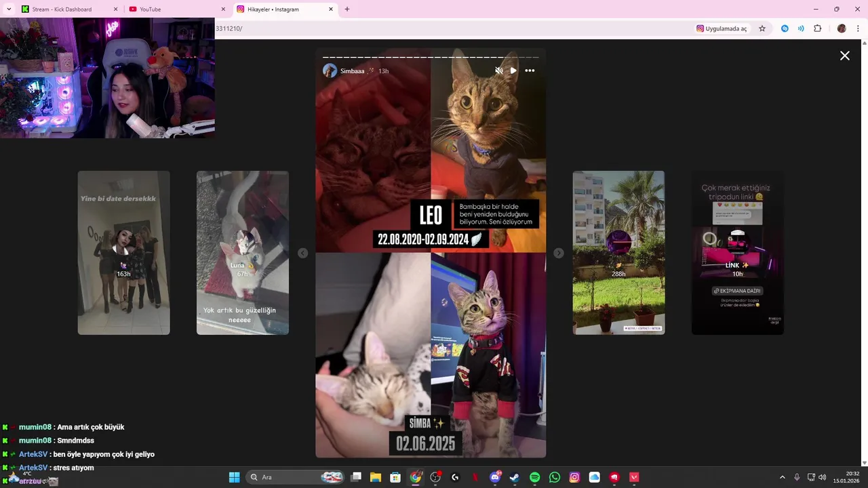The width and height of the screenshot is (868, 488).
Task: Click story progress segments at top
Action: point(431,57)
